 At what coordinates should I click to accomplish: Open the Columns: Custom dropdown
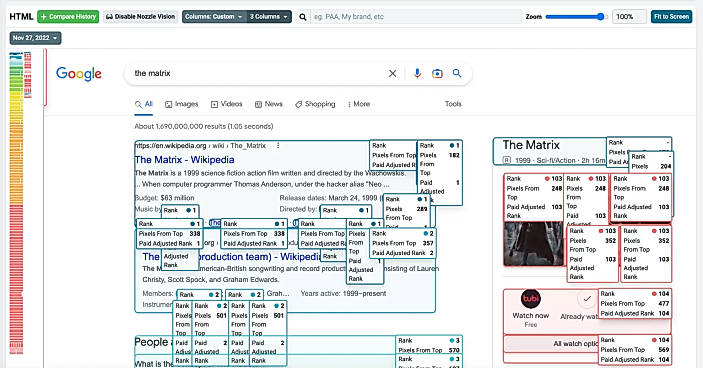(x=214, y=17)
